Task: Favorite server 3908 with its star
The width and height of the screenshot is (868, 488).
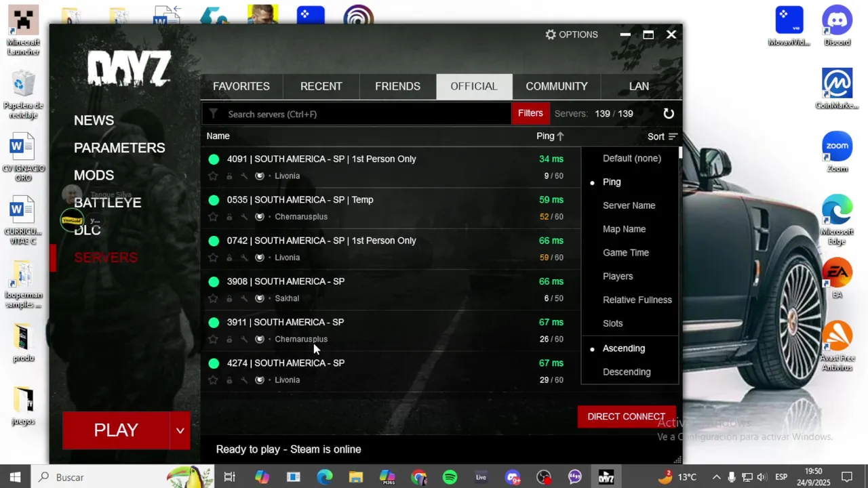Action: pyautogui.click(x=213, y=298)
